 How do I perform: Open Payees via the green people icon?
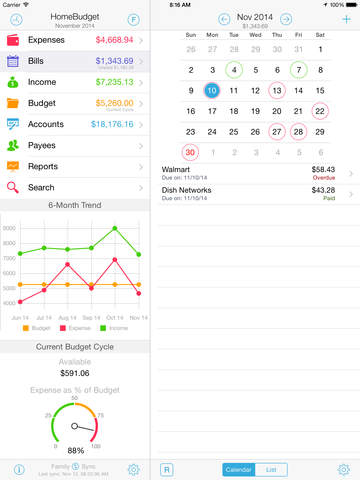[13, 145]
